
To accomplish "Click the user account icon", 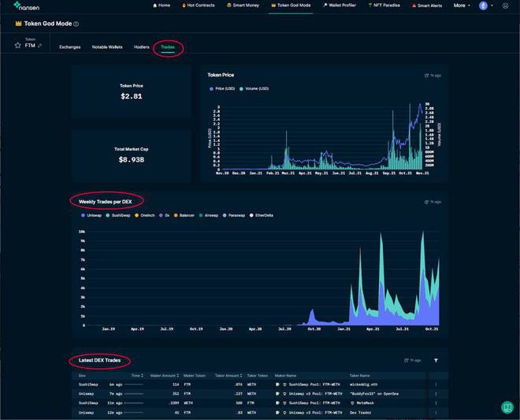I will pos(505,6).
